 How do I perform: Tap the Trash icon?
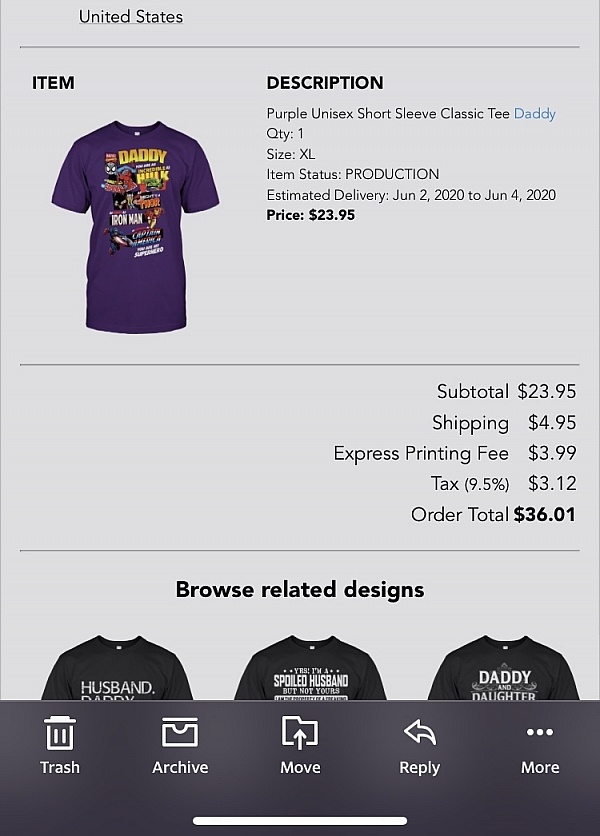pos(59,734)
